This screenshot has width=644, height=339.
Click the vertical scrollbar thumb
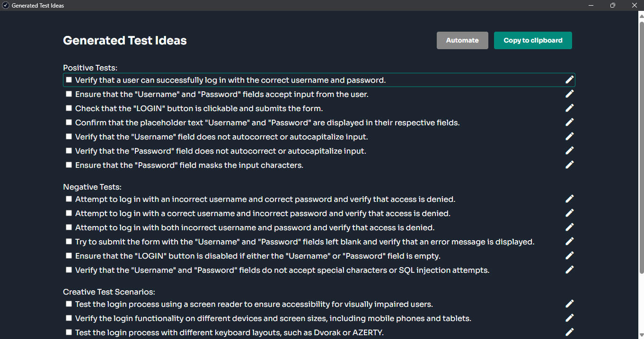tap(641, 147)
